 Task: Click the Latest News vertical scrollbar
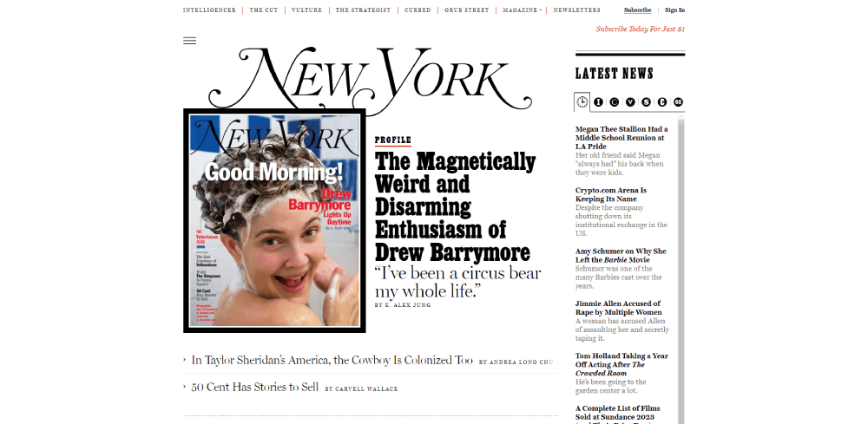coord(681,271)
